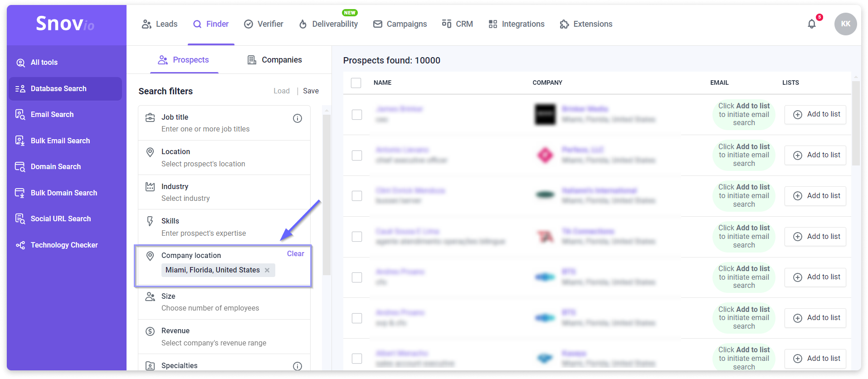Open the Deliverability menu
The image size is (868, 379).
point(328,24)
